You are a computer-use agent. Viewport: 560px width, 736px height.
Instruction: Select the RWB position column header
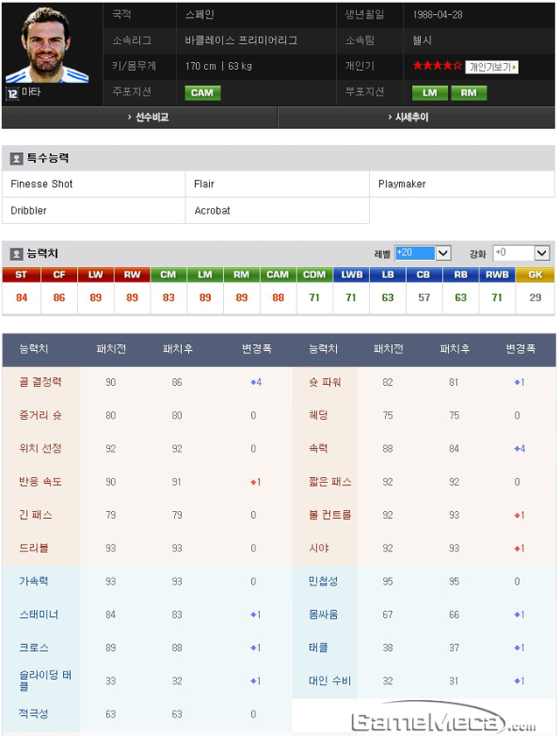click(x=497, y=275)
